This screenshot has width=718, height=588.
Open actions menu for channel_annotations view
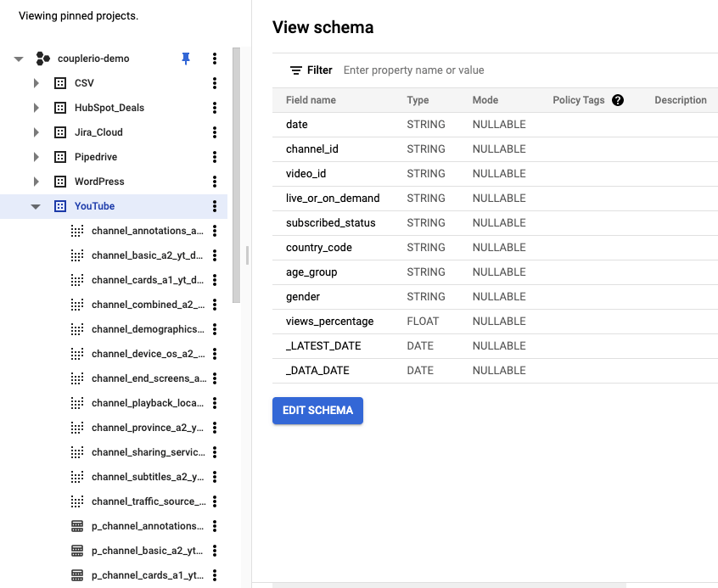tap(215, 231)
